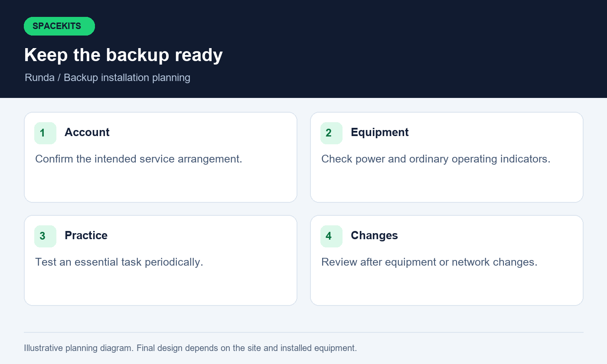Select the Practice card title
The width and height of the screenshot is (607, 364).
86,235
